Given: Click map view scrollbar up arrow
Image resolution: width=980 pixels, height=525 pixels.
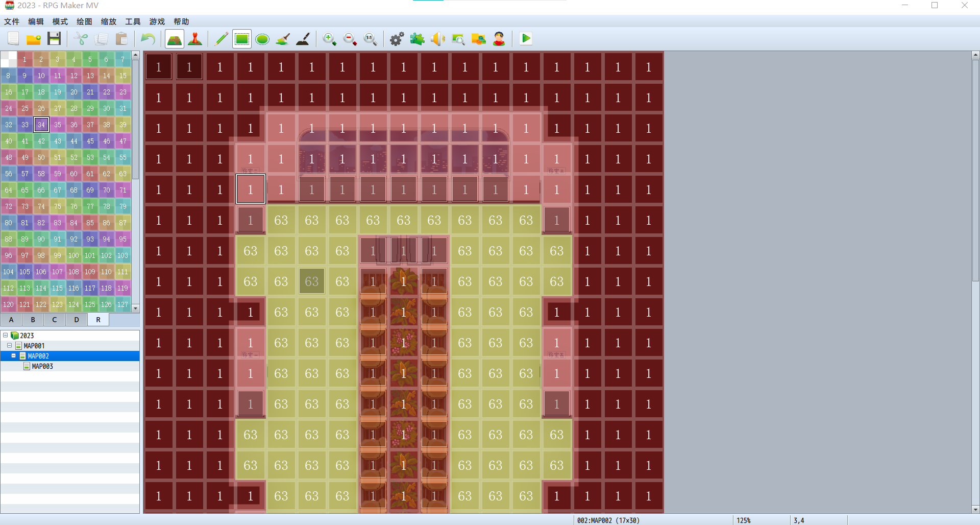Looking at the screenshot, I should click(975, 55).
